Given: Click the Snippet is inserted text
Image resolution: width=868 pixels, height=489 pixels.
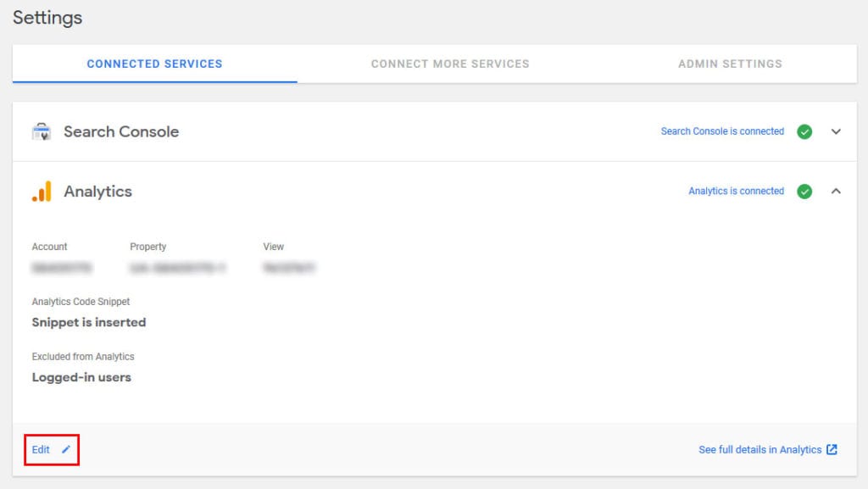Looking at the screenshot, I should 88,322.
